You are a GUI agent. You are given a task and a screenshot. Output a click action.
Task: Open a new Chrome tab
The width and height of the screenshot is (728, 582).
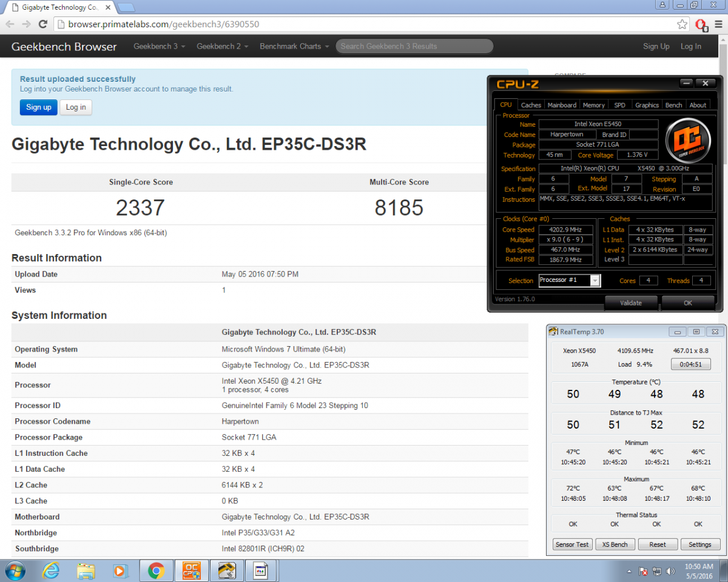[126, 8]
